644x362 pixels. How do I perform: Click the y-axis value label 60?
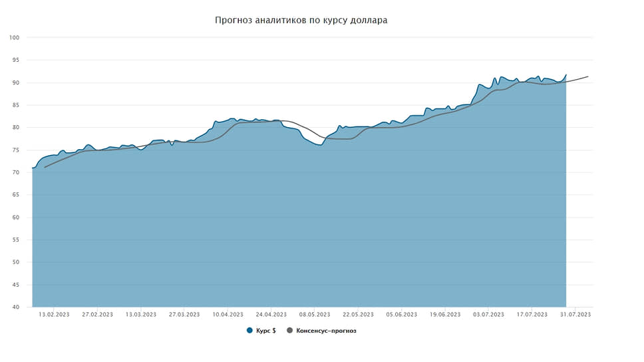point(15,218)
